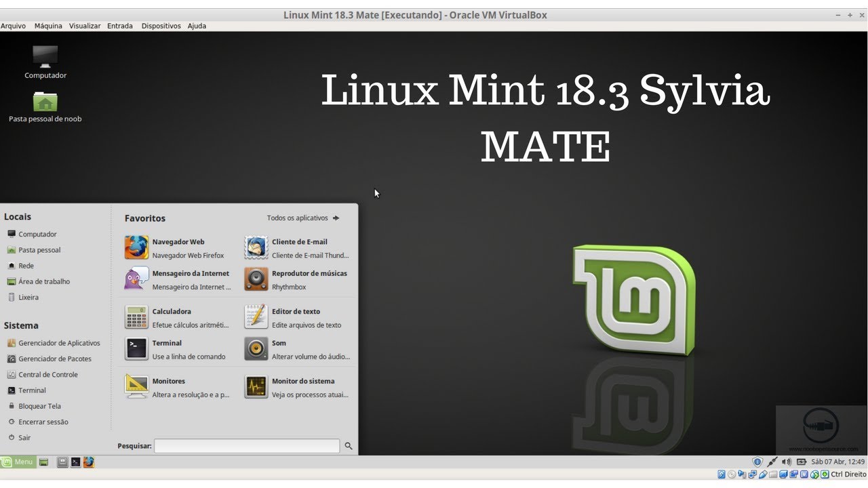868x488 pixels.
Task: Click Bloquear Tela
Action: (34, 406)
